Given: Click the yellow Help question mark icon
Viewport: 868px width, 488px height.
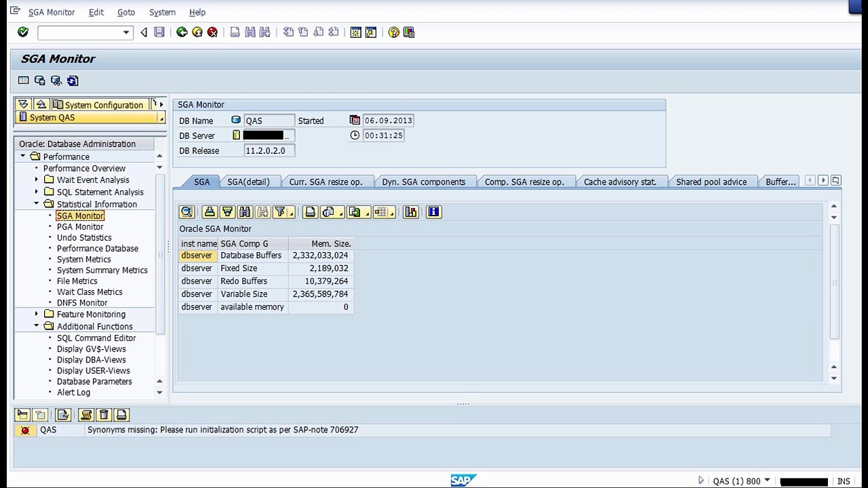Looking at the screenshot, I should coord(393,32).
